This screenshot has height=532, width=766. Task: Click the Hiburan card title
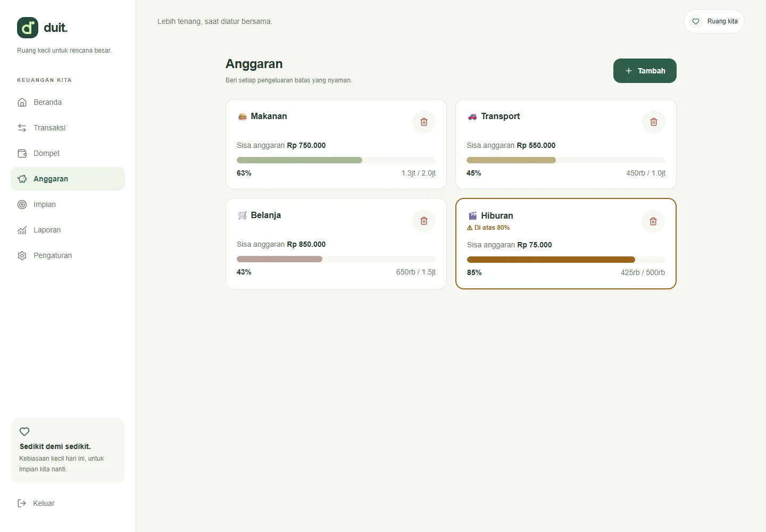[497, 216]
